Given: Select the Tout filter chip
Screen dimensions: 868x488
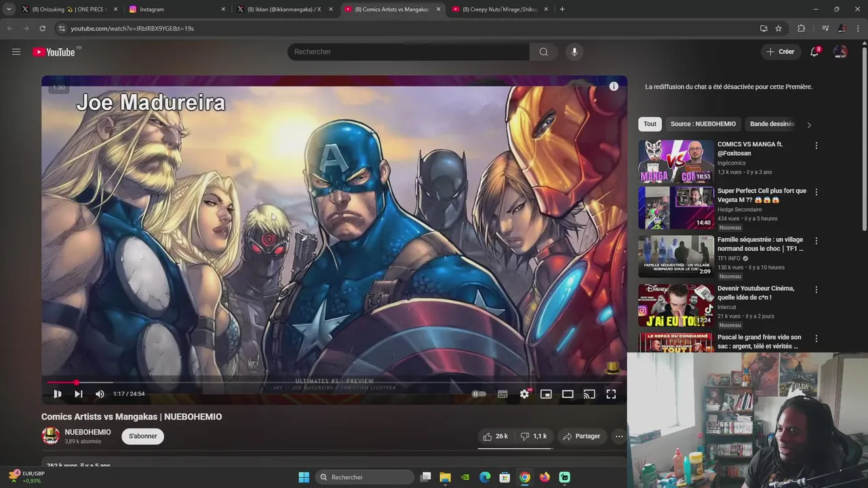Looking at the screenshot, I should [650, 124].
